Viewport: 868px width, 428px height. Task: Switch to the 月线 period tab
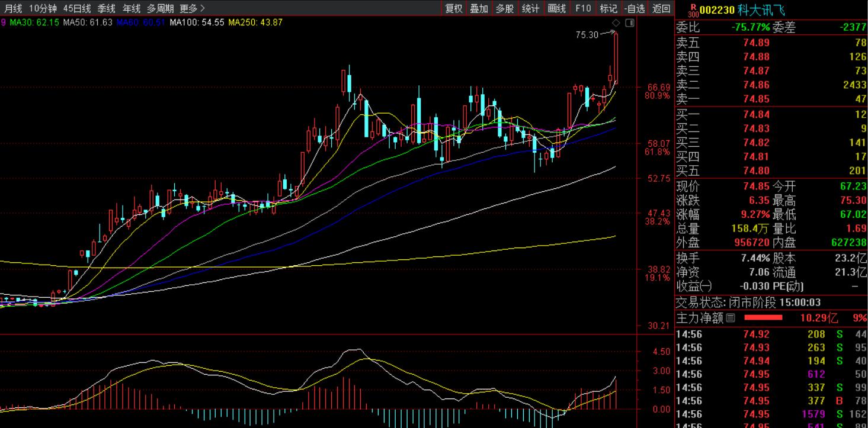12,8
